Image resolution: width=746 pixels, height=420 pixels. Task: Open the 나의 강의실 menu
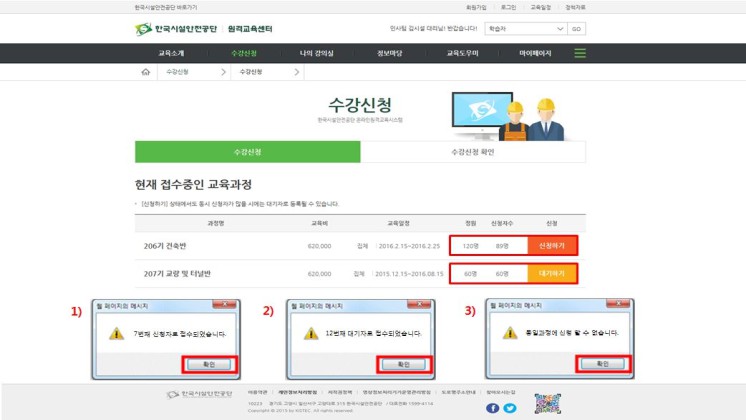click(316, 53)
